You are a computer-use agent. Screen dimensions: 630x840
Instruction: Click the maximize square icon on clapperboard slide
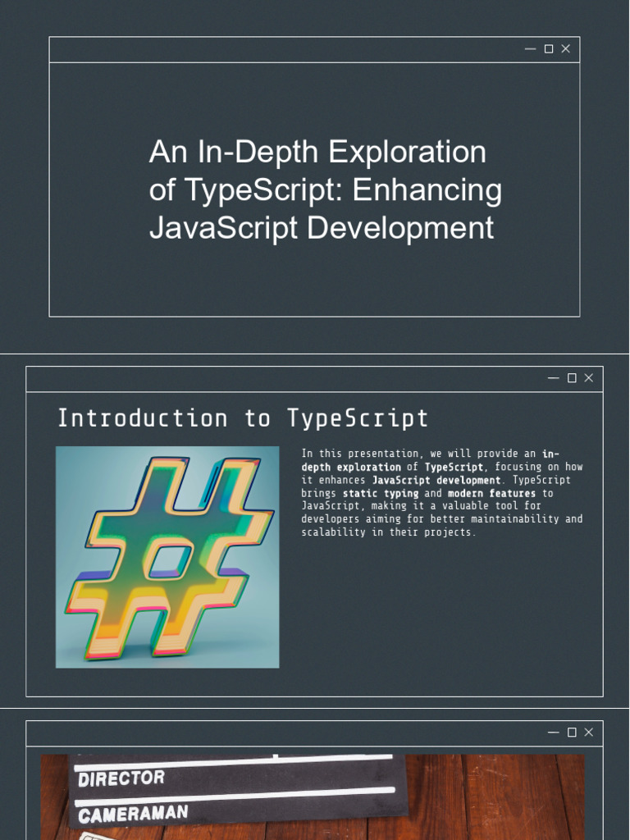coord(572,732)
